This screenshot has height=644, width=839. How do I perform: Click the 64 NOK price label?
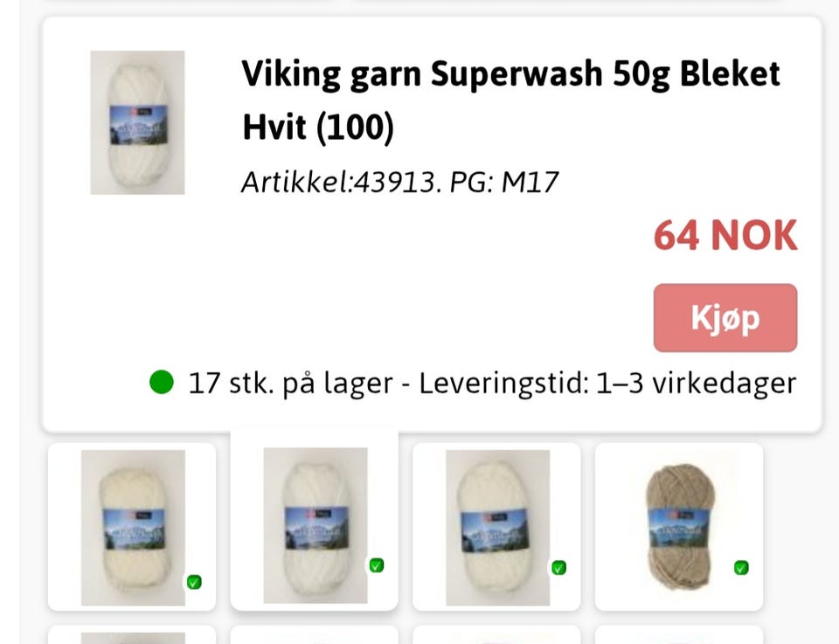point(725,235)
